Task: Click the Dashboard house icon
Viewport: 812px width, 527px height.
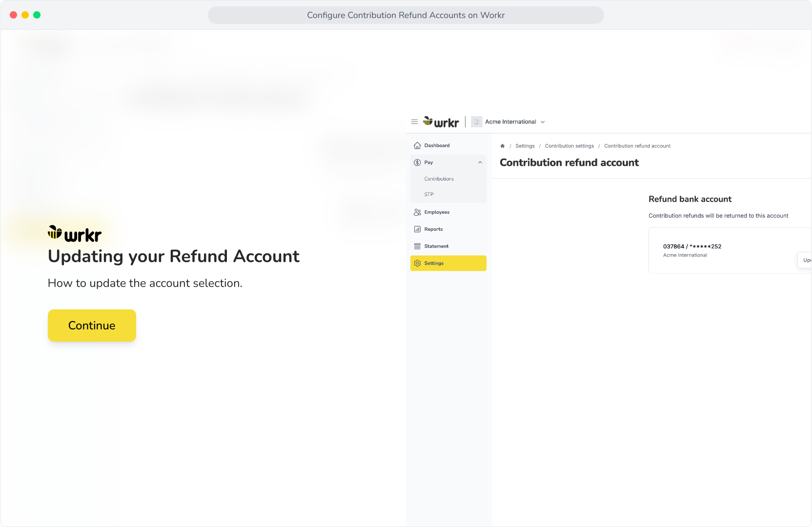Action: click(417, 145)
